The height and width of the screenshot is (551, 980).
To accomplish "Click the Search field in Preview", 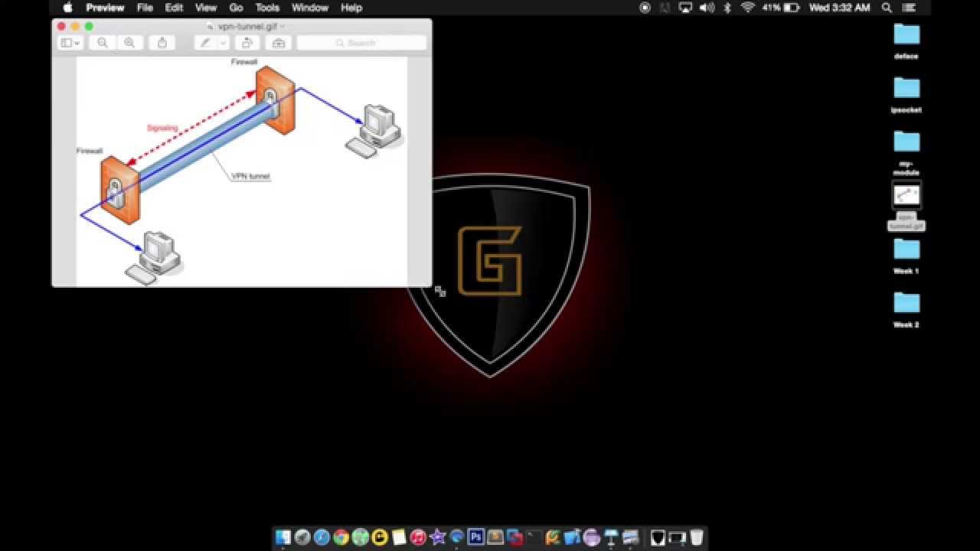I will coord(361,43).
